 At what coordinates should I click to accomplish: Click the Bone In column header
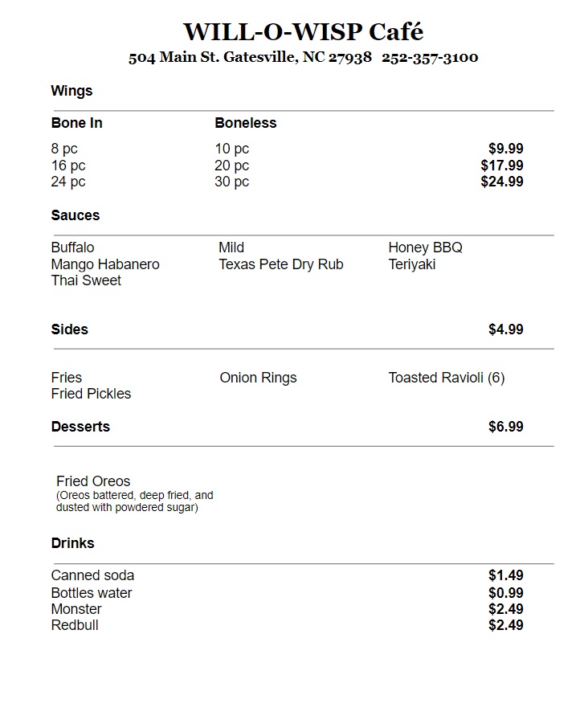[76, 123]
